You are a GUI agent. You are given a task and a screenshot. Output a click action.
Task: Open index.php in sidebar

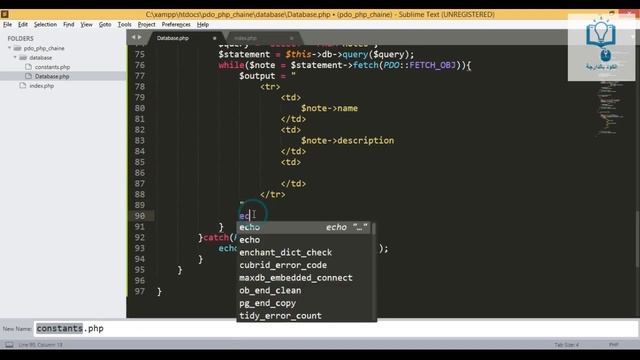coord(42,86)
